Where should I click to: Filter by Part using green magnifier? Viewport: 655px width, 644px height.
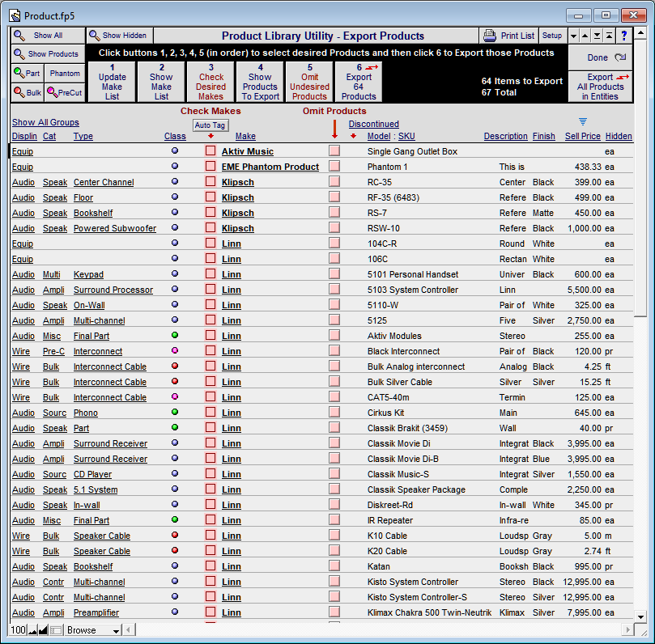28,74
